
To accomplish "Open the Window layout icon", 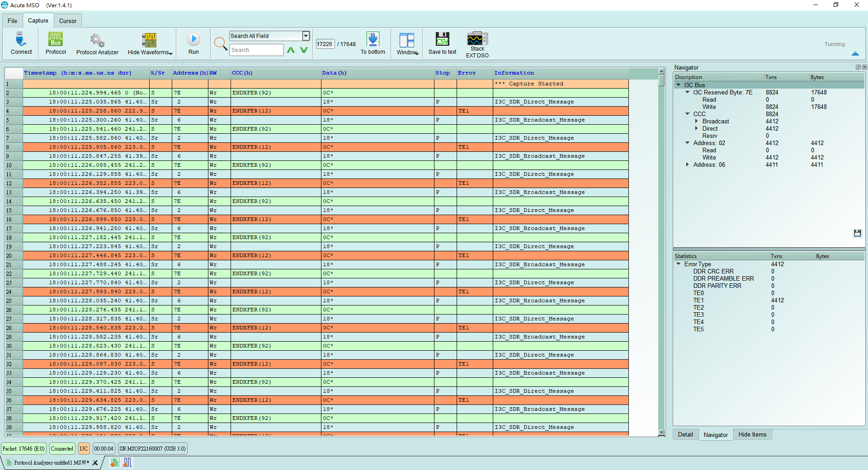I will click(x=407, y=40).
